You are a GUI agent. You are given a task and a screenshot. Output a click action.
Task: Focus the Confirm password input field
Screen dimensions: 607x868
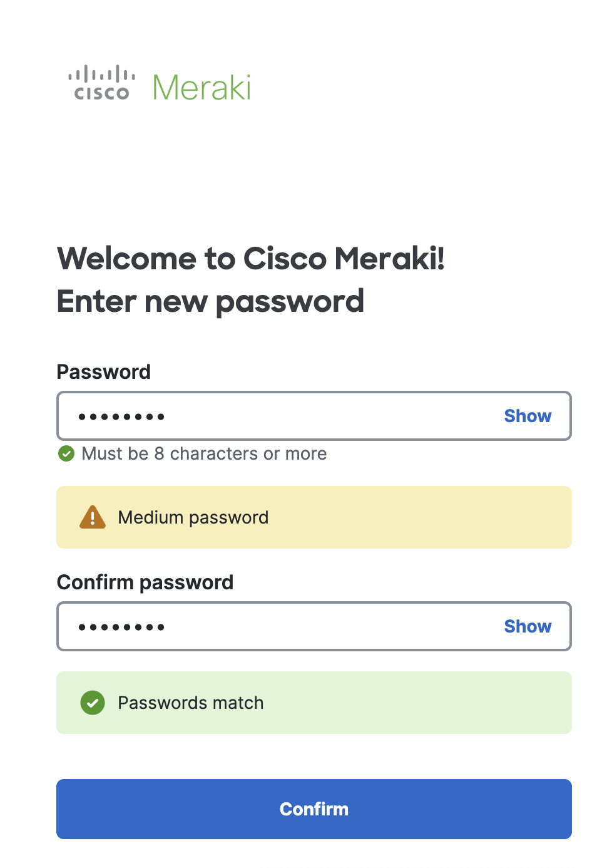(x=314, y=626)
